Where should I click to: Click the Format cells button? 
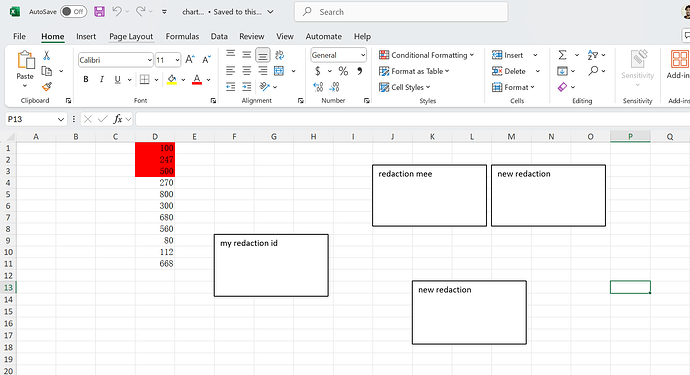(513, 87)
